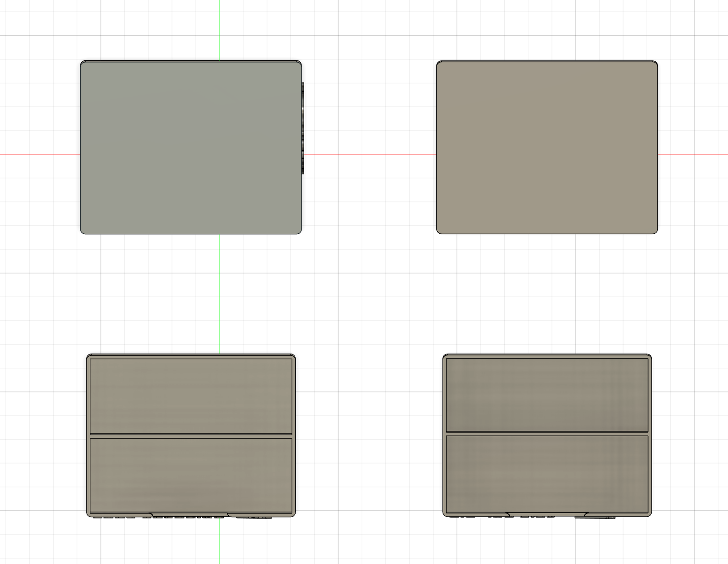Select protruding tab beneath bottom-right tray's right side
728x564 pixels.
595,517
